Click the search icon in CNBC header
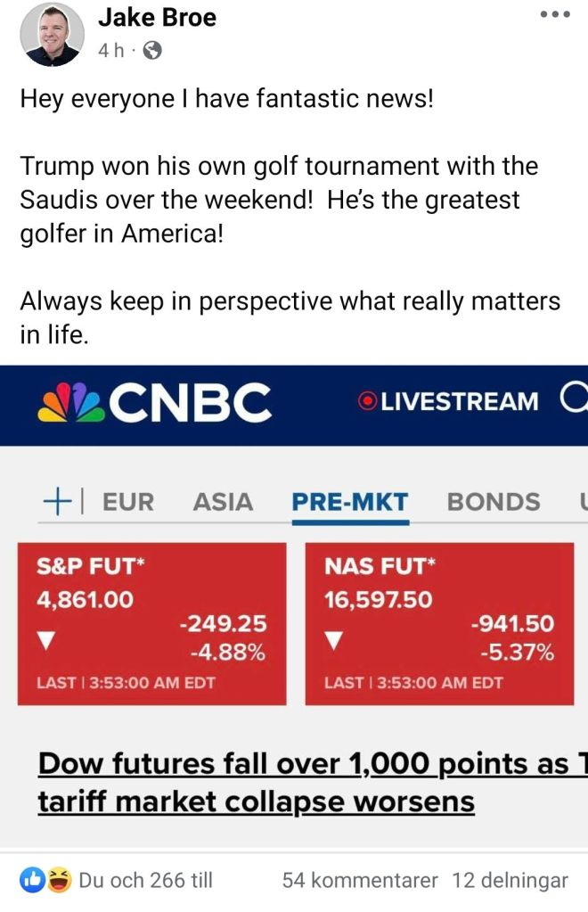Image resolution: width=588 pixels, height=912 pixels. point(576,401)
